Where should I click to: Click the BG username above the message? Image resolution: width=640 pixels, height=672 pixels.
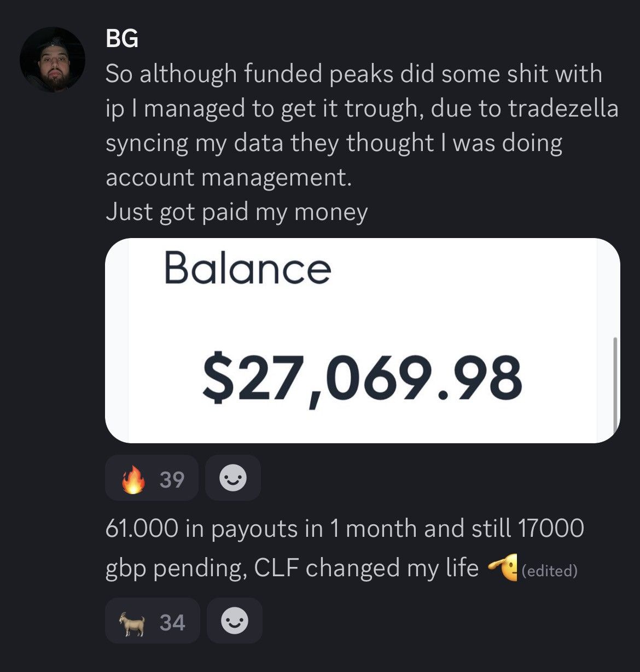coord(121,39)
